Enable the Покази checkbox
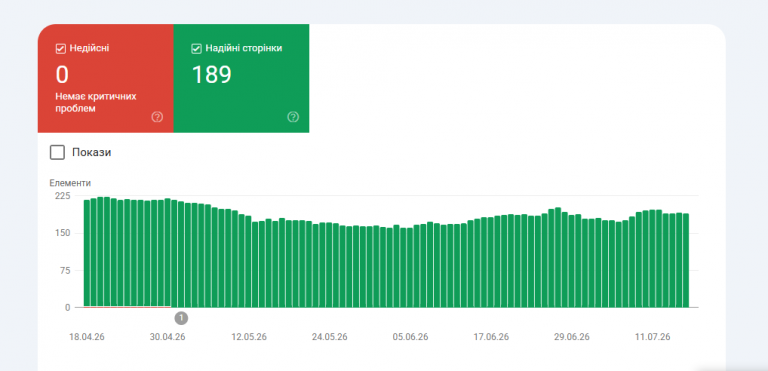Screen dimensions: 768x371 click(57, 152)
